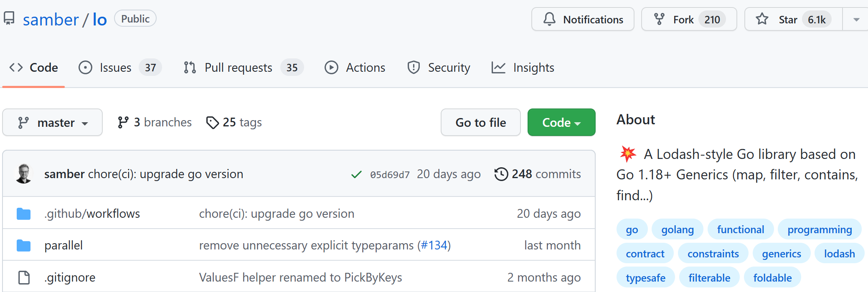Viewport: 868px width, 292px height.
Task: Click the repository book icon beside samber
Action: [x=9, y=19]
